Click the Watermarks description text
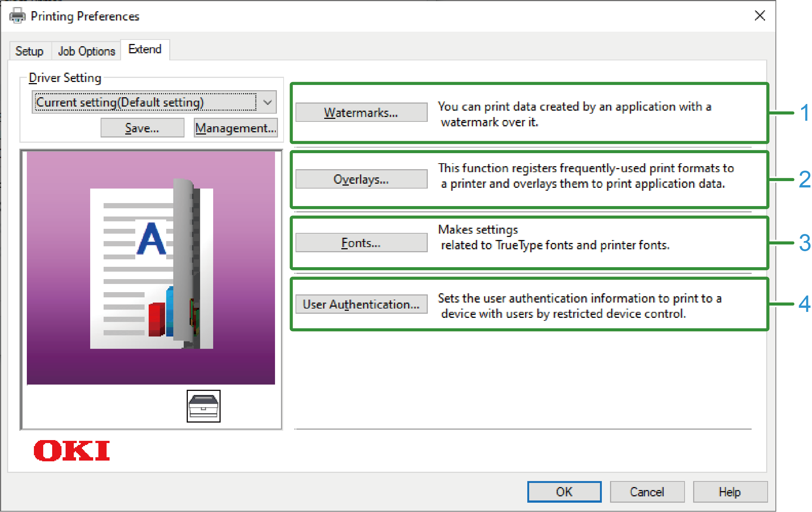The height and width of the screenshot is (512, 812). [x=574, y=114]
